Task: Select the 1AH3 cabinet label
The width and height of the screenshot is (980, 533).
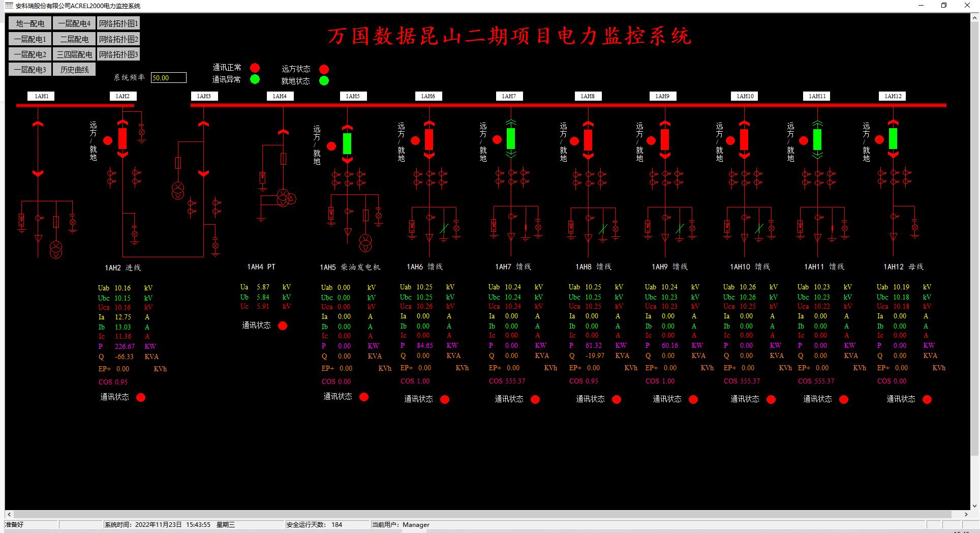Action: 204,96
